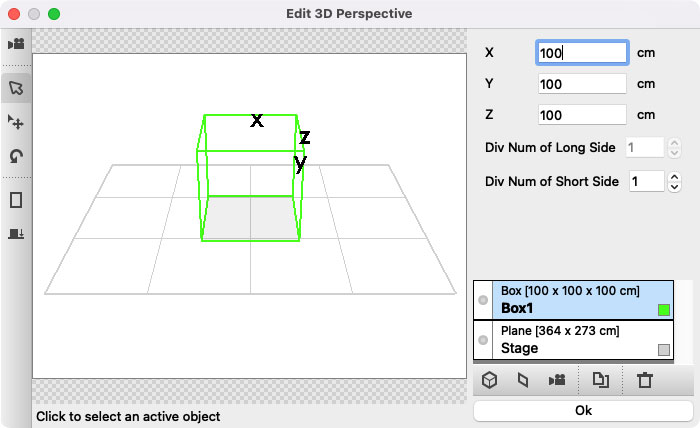Duplicate the selected object
The height and width of the screenshot is (428, 700).
tap(600, 380)
